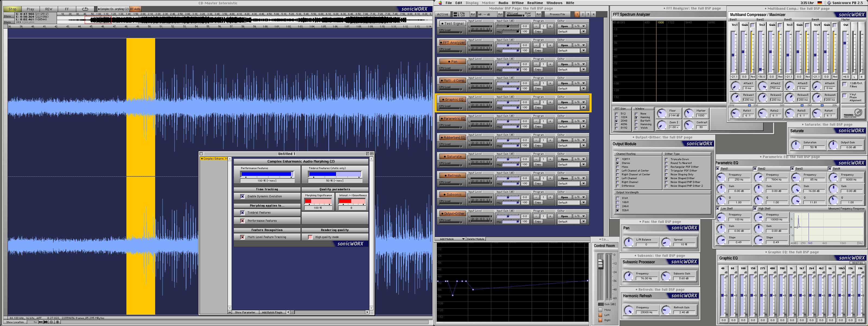This screenshot has height=326, width=868.
Task: Open the Apple menu icon
Action: coord(440,3)
